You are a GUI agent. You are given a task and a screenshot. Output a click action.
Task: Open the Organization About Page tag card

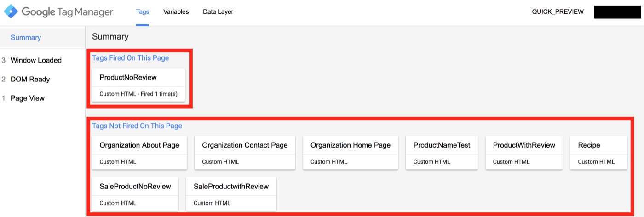139,153
